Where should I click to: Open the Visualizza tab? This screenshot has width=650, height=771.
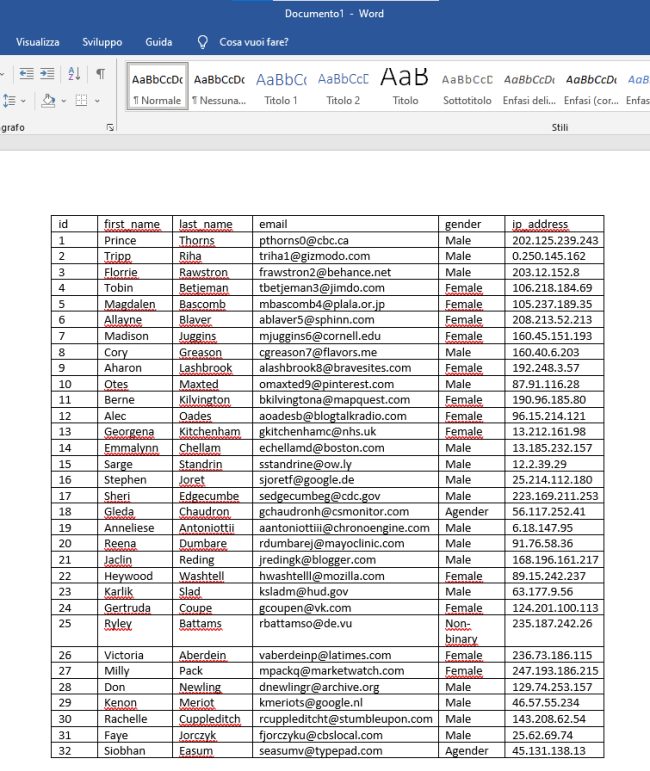click(38, 42)
